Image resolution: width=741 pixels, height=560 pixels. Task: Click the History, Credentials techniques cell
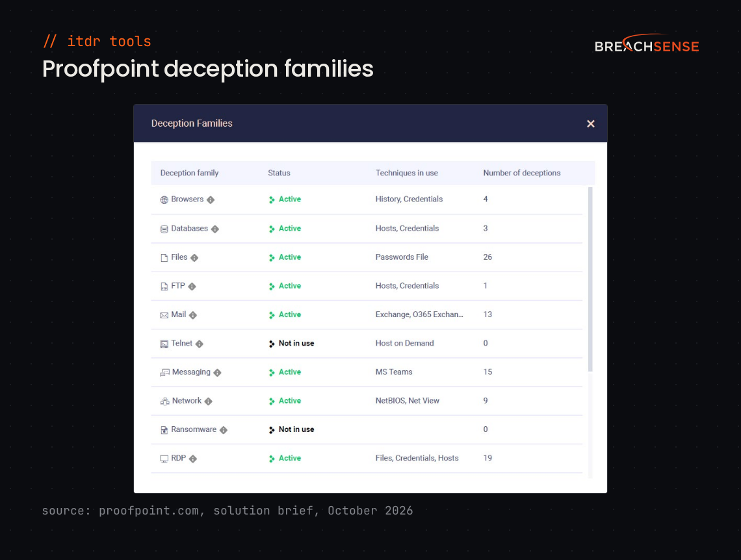(x=409, y=199)
